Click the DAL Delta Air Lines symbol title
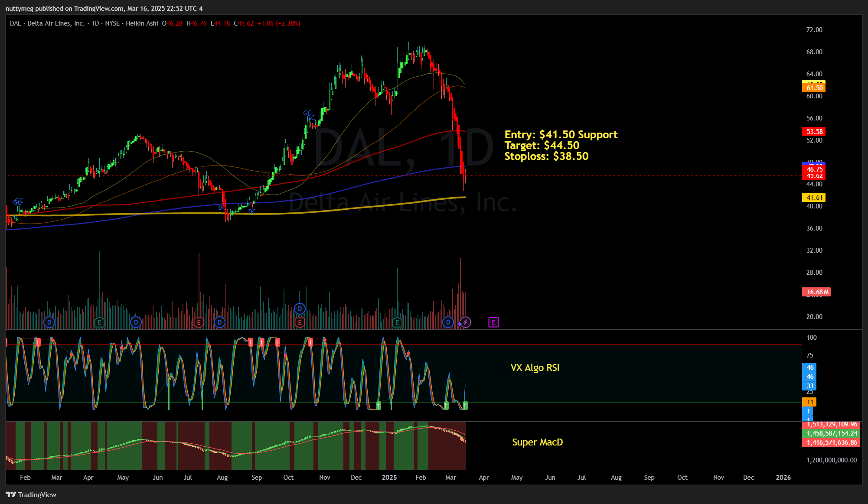The height and width of the screenshot is (504, 868). pos(47,23)
